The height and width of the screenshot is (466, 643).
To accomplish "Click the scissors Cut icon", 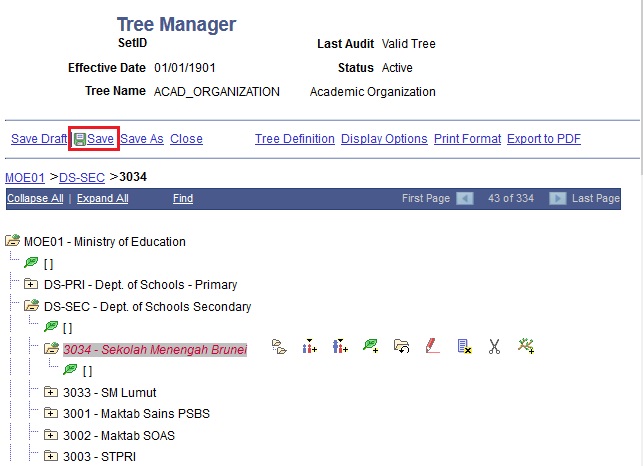I will pyautogui.click(x=495, y=347).
